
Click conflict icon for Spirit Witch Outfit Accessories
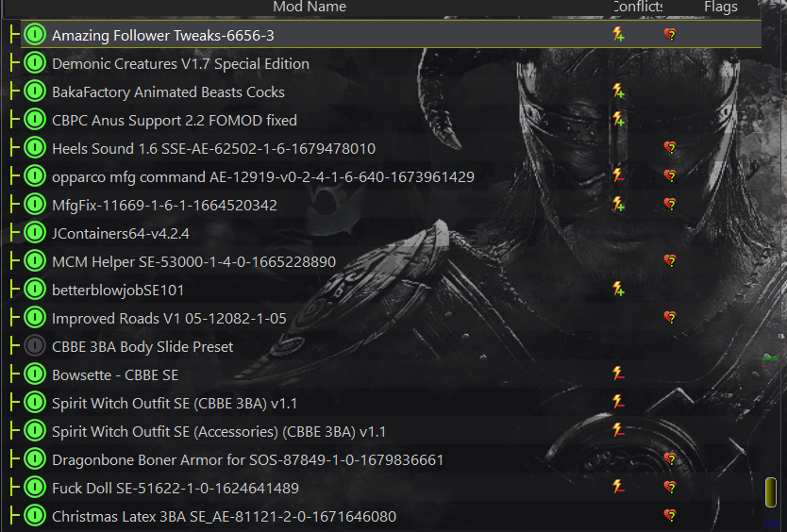click(x=618, y=431)
